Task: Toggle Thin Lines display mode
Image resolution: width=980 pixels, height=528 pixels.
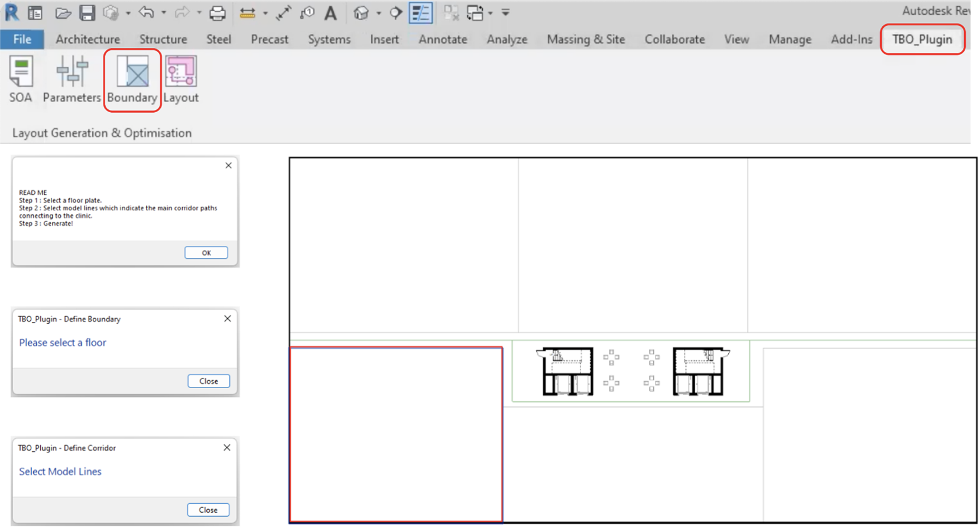Action: (420, 13)
